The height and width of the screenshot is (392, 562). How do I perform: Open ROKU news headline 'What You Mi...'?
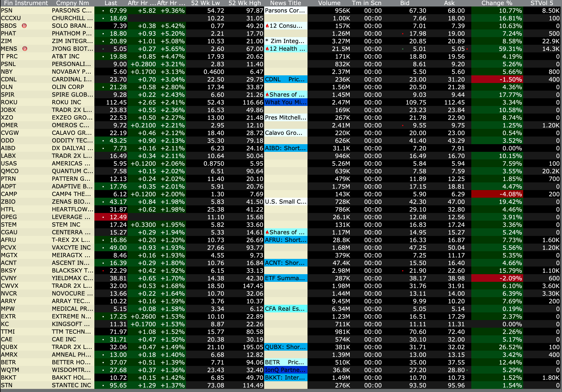click(x=285, y=102)
